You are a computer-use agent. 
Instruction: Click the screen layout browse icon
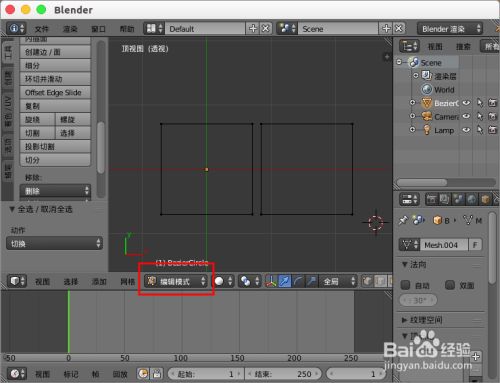[x=154, y=28]
